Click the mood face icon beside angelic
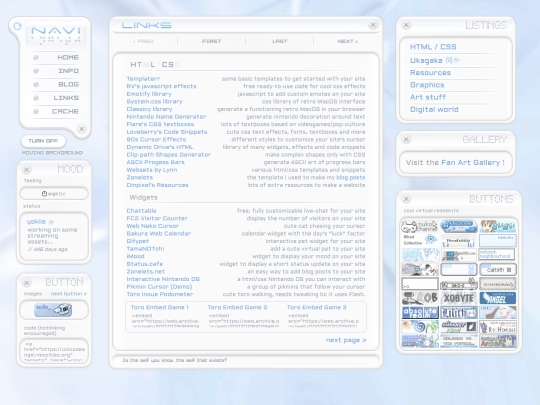Image resolution: width=540 pixels, height=405 pixels. pyautogui.click(x=44, y=194)
